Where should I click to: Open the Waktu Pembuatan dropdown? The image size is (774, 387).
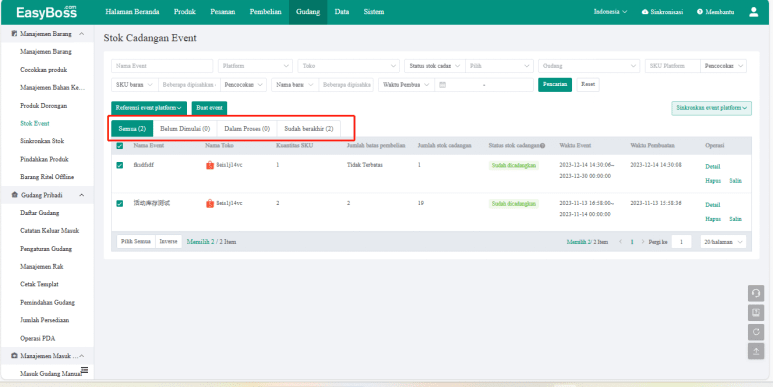pos(406,85)
